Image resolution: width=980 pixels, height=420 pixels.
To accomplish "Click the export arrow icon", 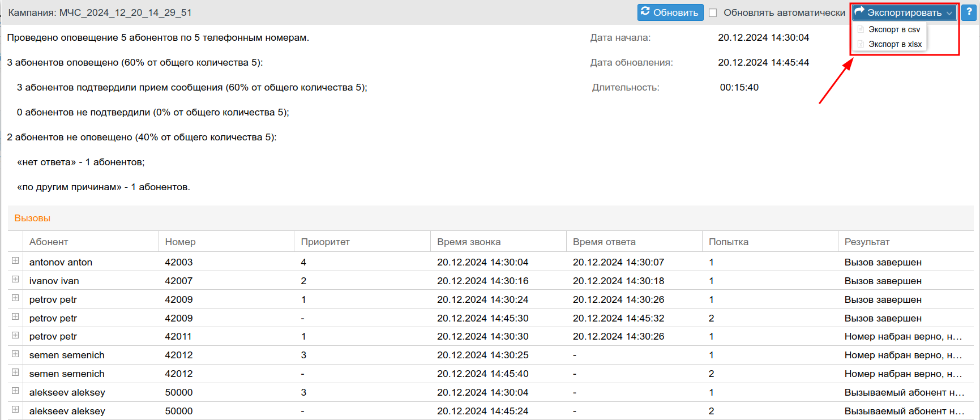I will (859, 12).
